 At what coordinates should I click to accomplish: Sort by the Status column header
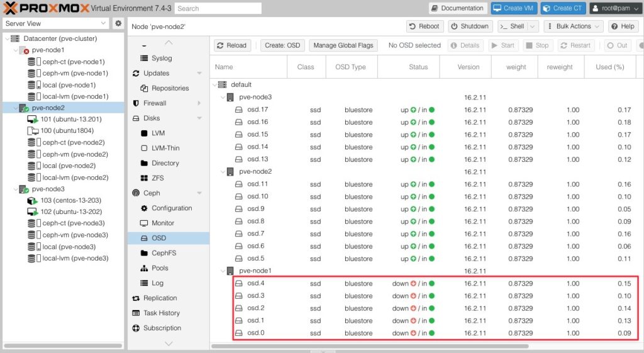pos(409,67)
